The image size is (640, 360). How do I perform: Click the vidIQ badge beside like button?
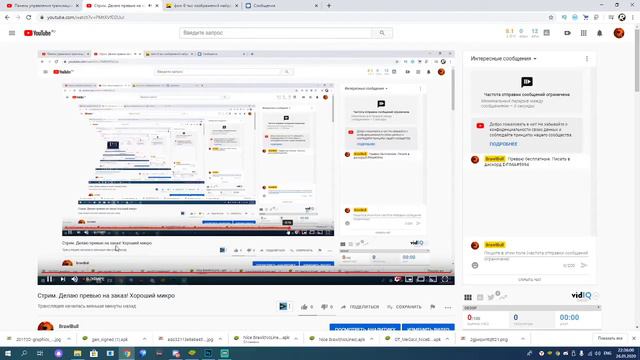[284, 306]
